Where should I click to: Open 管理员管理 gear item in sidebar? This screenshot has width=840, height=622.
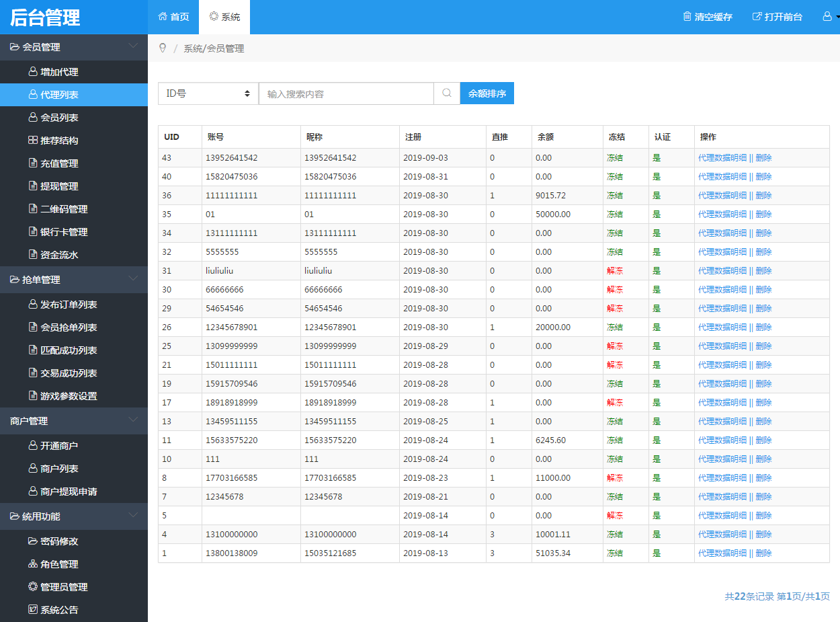32,587
